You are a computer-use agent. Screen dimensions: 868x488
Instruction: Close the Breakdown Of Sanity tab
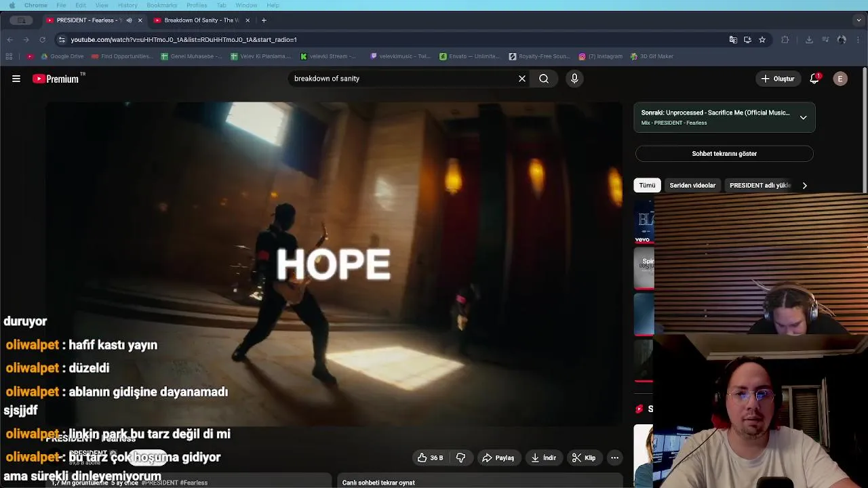(x=248, y=20)
